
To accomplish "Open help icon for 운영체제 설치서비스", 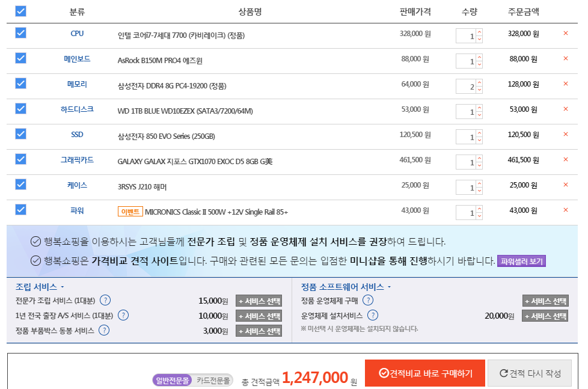I will click(372, 315).
